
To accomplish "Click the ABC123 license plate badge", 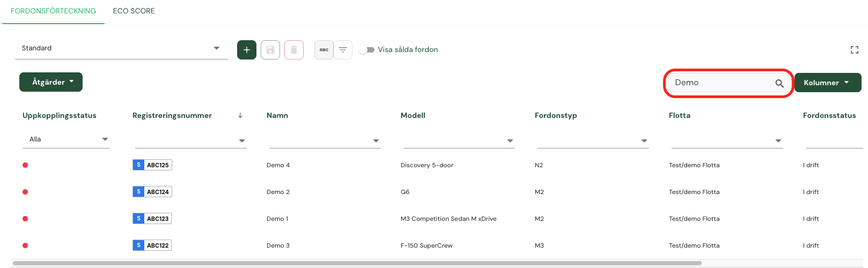I will 152,219.
